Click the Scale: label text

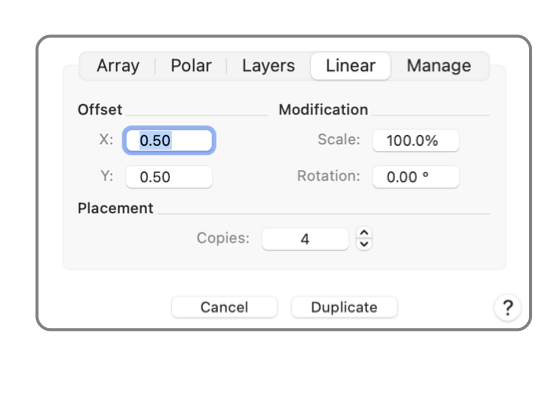point(339,140)
